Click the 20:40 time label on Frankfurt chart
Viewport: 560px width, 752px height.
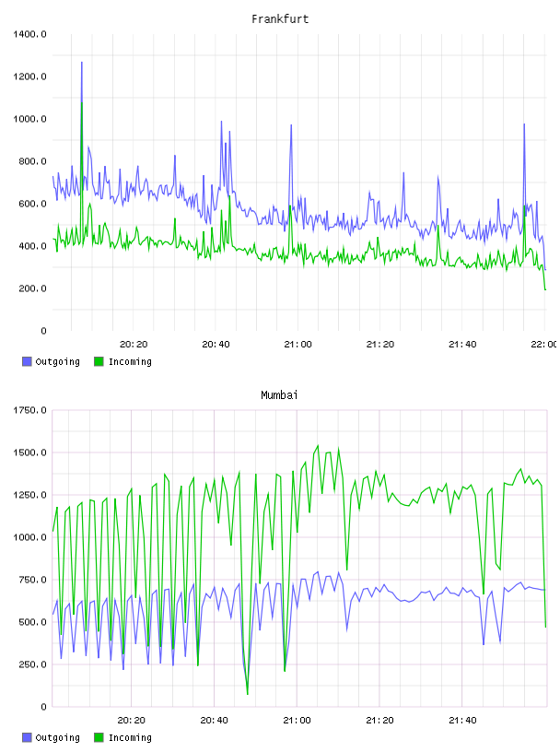click(x=216, y=345)
